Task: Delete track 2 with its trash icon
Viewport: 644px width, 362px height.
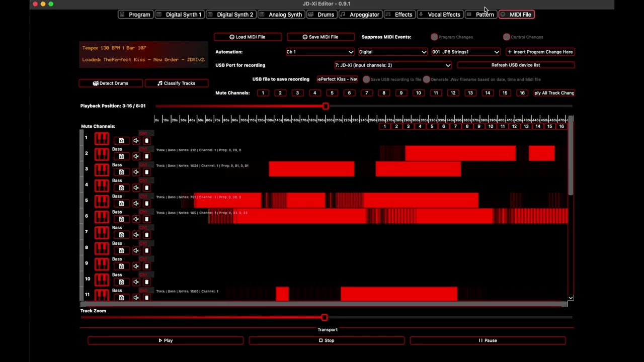Action: tap(146, 156)
